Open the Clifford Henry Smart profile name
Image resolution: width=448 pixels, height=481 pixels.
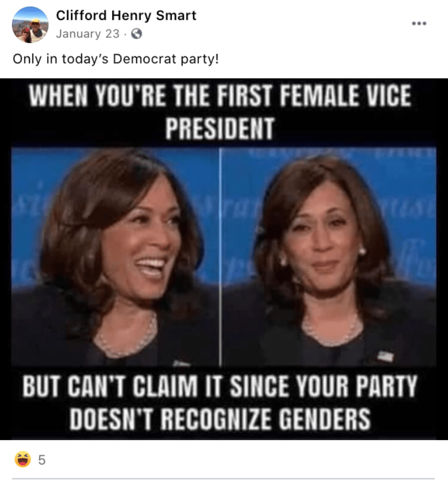click(x=126, y=15)
